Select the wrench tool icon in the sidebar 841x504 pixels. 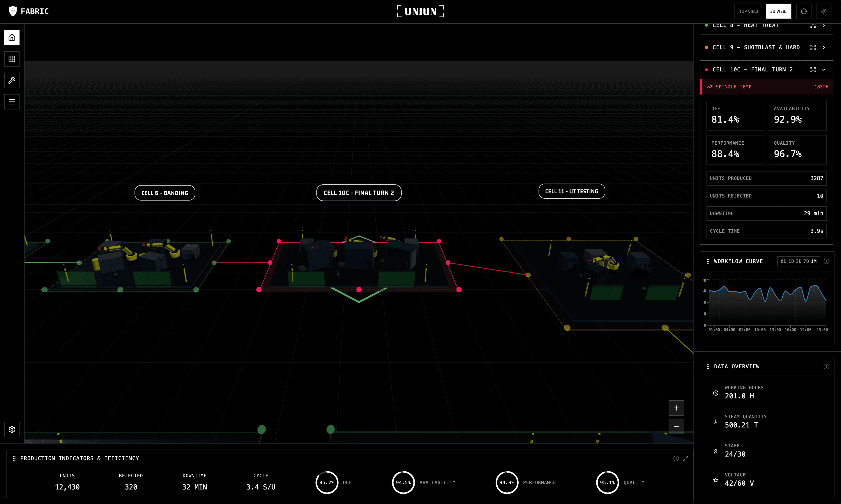[12, 80]
